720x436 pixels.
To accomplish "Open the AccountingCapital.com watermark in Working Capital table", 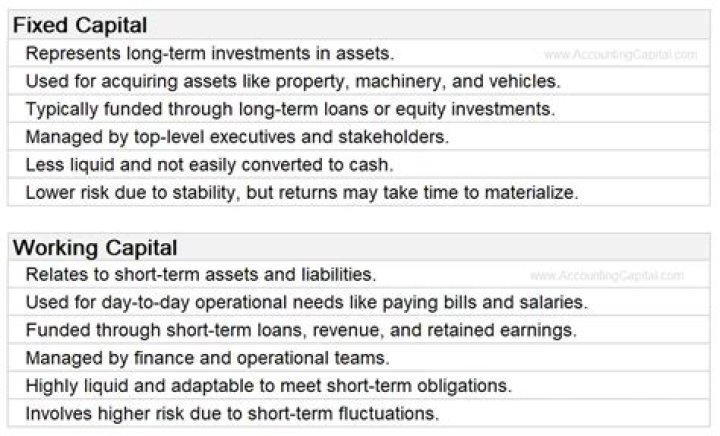I will 607,275.
